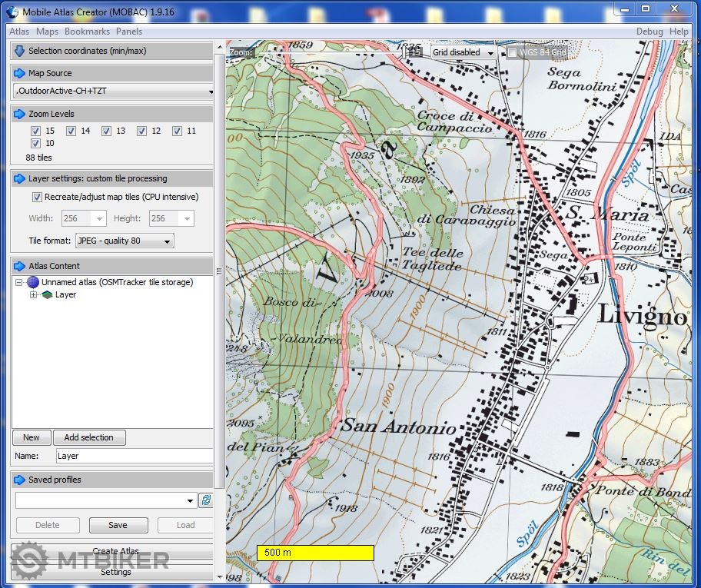Click the refresh profiles list icon

tap(206, 500)
